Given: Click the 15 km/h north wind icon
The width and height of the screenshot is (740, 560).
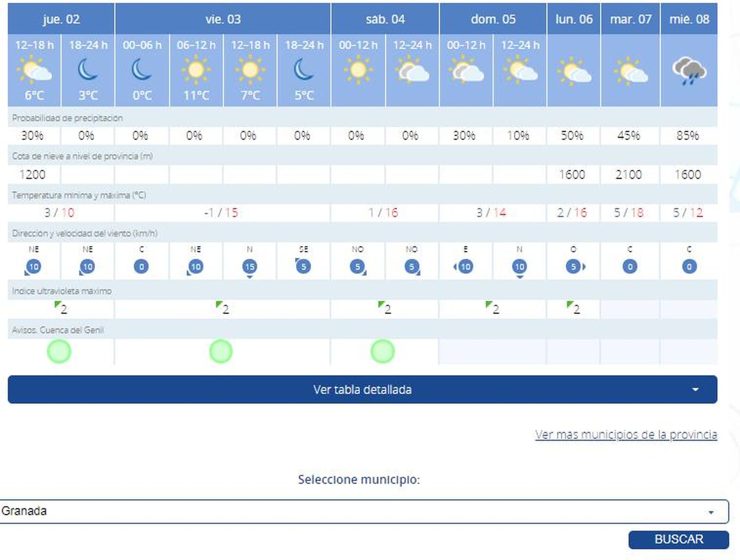Looking at the screenshot, I should (250, 267).
